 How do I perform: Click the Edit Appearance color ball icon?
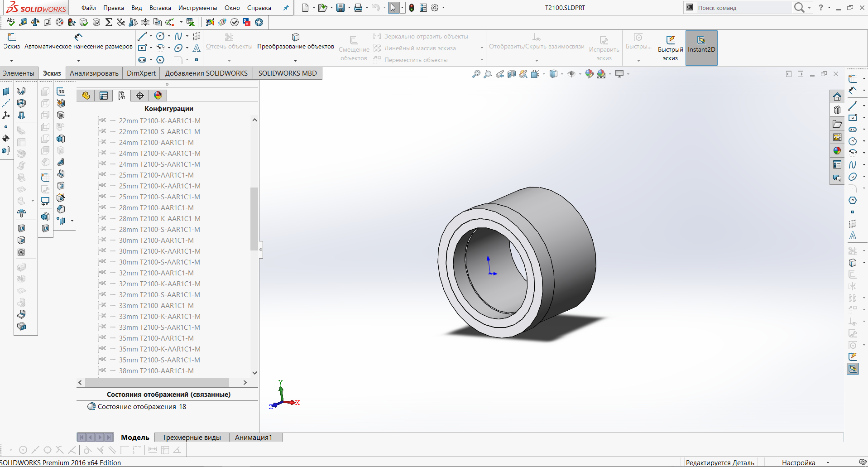(x=589, y=74)
